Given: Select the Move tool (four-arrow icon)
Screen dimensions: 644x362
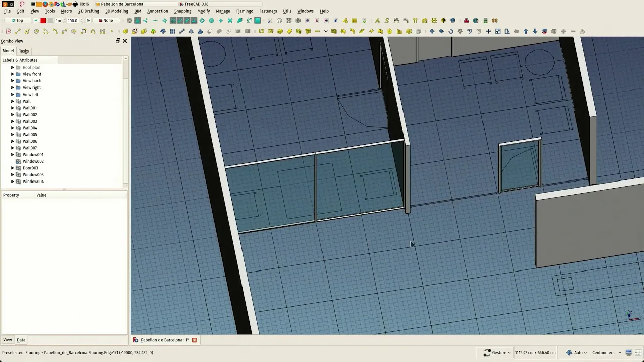Looking at the screenshot, I should coord(432,31).
